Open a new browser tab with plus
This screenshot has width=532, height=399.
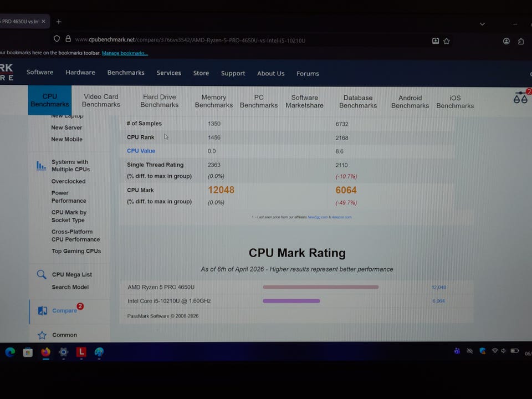tap(59, 22)
